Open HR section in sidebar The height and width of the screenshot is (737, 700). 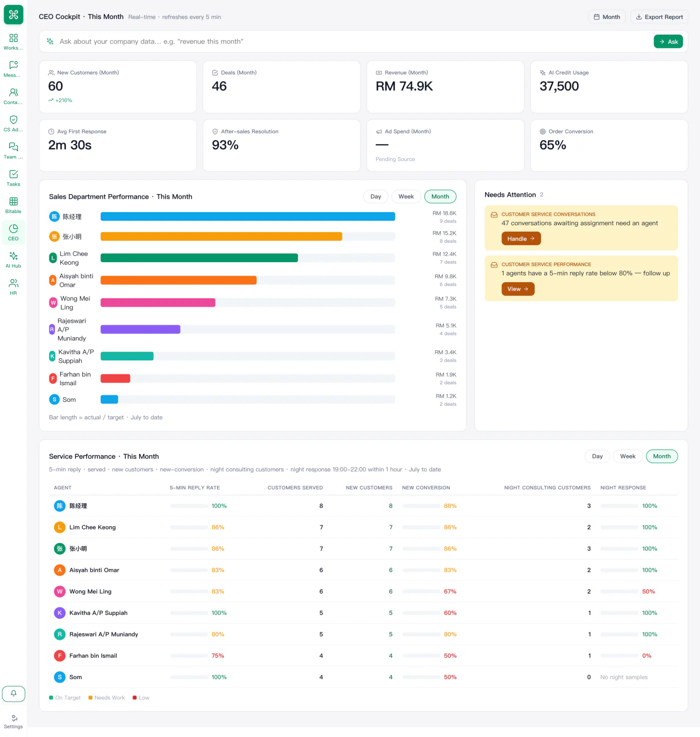point(13,287)
